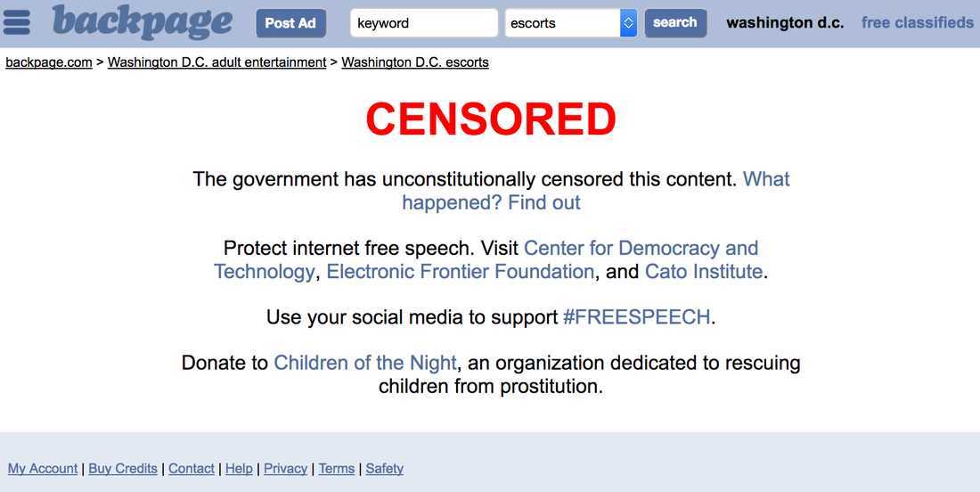The image size is (980, 492).
Task: Visit Center for Democracy and Technology link
Action: [486, 260]
